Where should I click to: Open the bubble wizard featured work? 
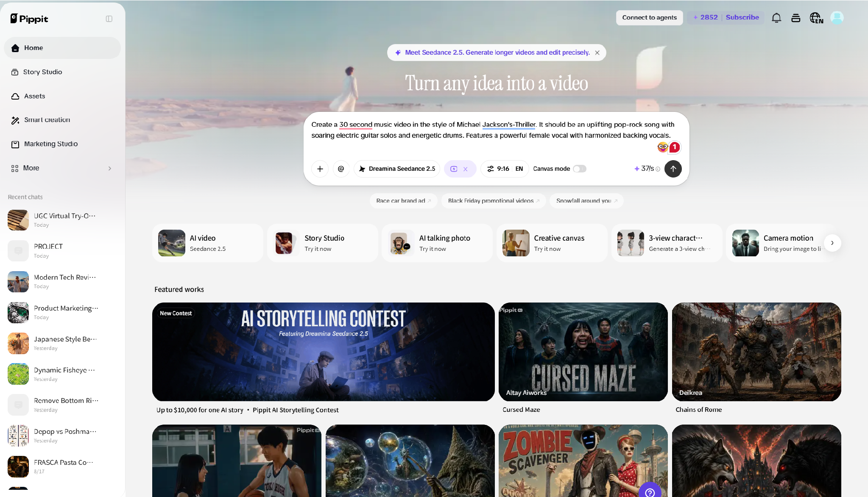tap(410, 461)
